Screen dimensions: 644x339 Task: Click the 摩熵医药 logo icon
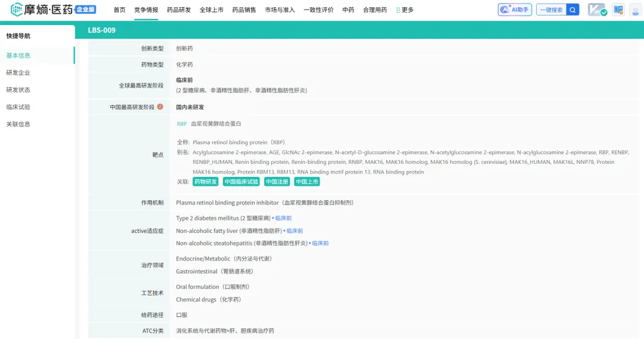tap(16, 10)
